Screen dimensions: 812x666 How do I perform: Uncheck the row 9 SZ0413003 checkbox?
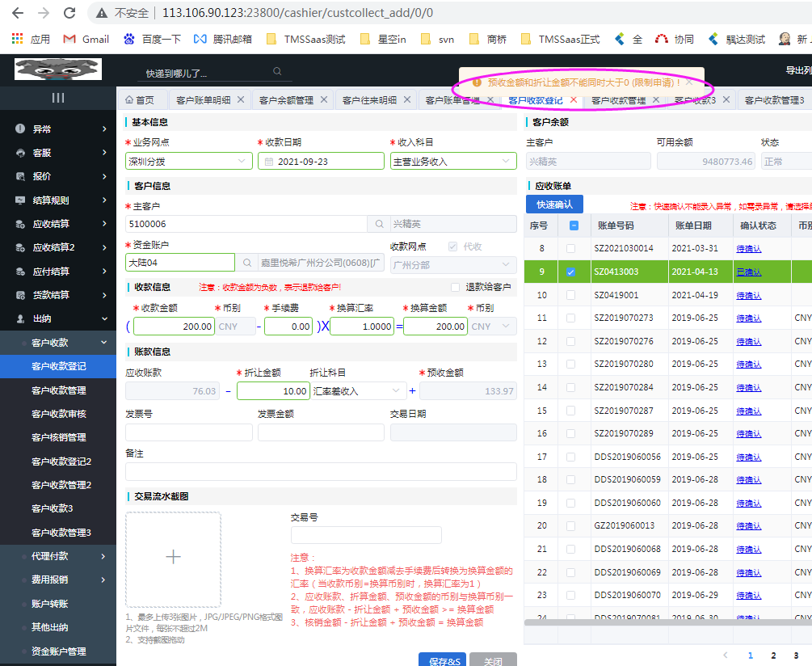[570, 272]
